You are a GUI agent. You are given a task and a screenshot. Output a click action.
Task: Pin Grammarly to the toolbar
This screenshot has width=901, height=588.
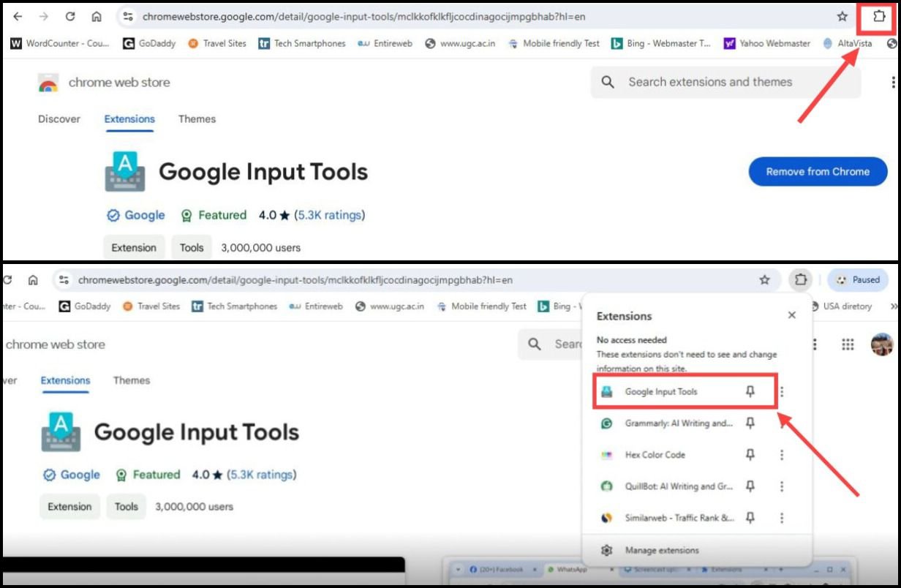(x=750, y=423)
